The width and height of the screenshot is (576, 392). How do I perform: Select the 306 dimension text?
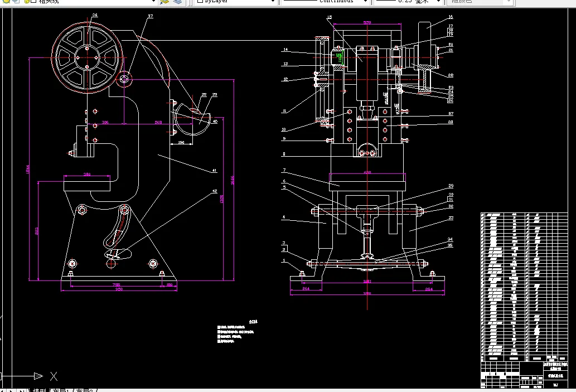(105, 122)
